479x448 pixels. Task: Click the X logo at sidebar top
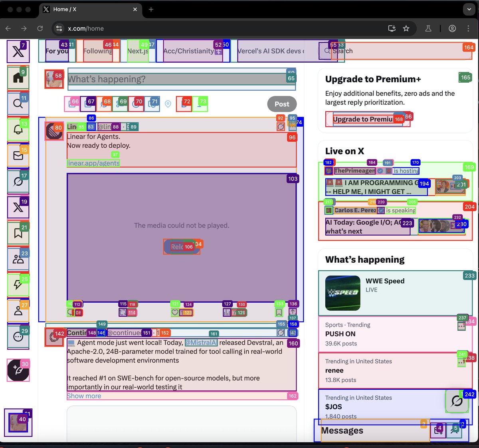(x=18, y=52)
